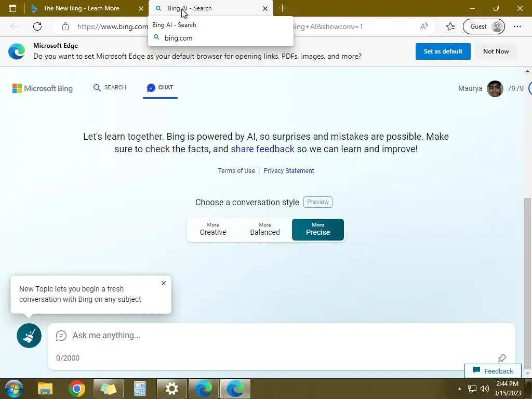
Task: View the 7979 rewards points
Action: [x=515, y=88]
